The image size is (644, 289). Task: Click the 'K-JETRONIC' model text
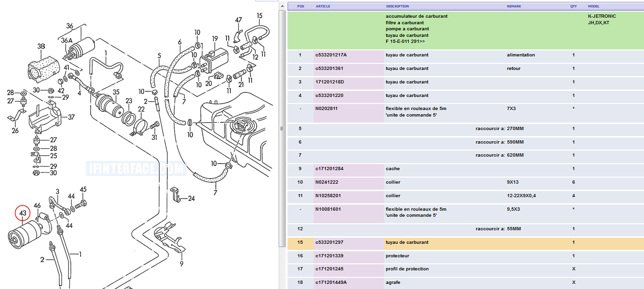click(x=602, y=16)
